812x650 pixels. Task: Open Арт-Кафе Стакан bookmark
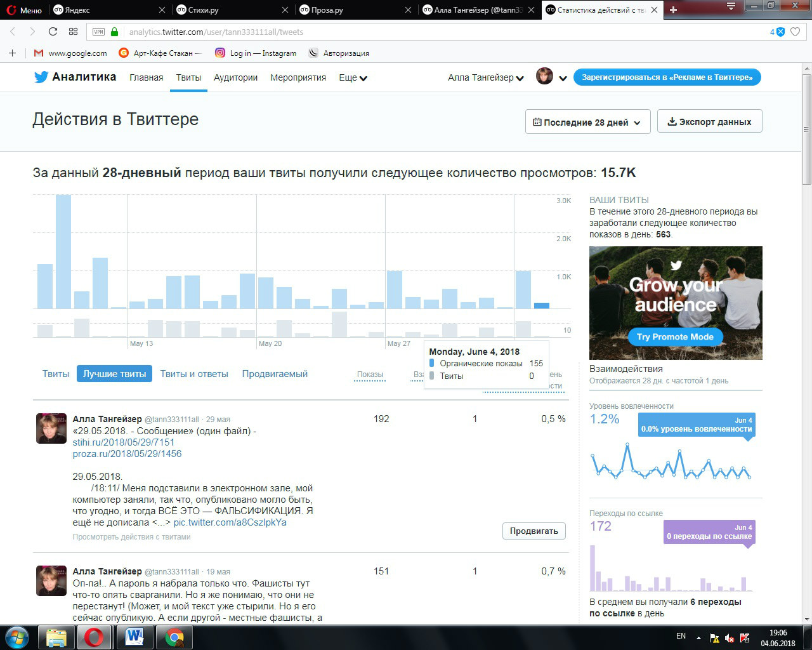click(x=160, y=53)
